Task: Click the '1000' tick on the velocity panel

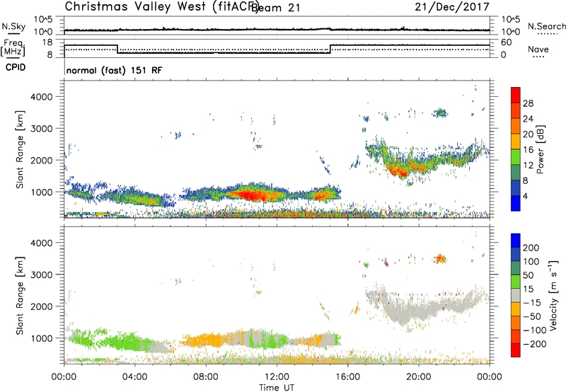Action: (x=42, y=338)
